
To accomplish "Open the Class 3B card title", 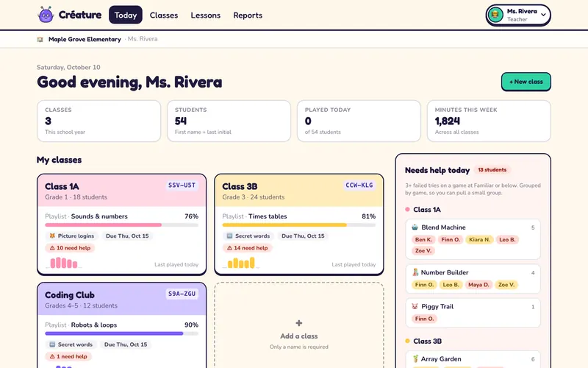I will click(240, 186).
